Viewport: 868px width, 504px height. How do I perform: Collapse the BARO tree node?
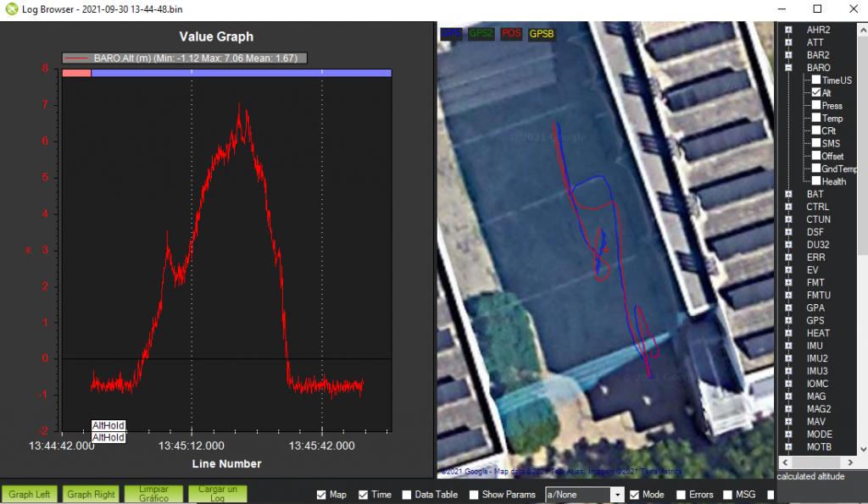tap(788, 67)
